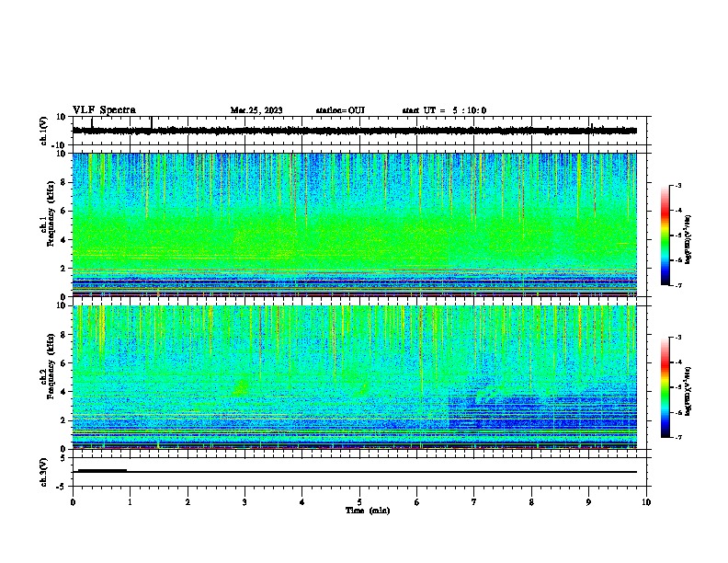Click the ch.3(V) signal line
The height and width of the screenshot is (563, 728).
pos(354,472)
